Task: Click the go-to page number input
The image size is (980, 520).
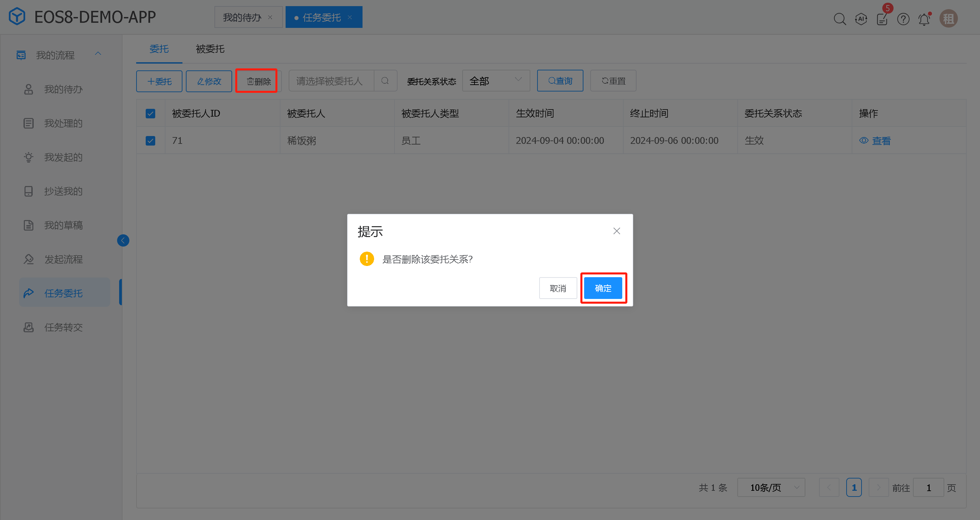Action: (x=928, y=487)
